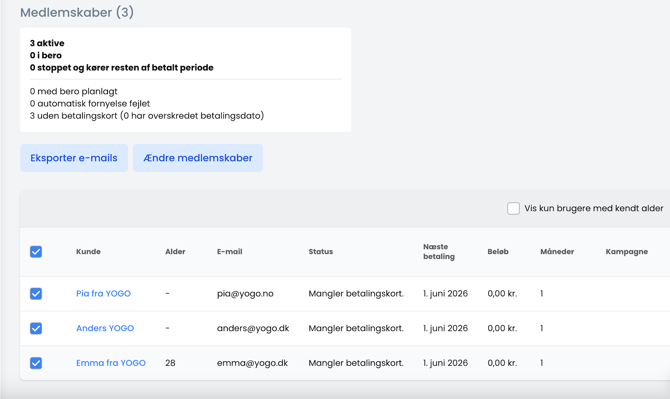670x399 pixels.
Task: Select the email pia@yogo.no
Action: coord(245,293)
